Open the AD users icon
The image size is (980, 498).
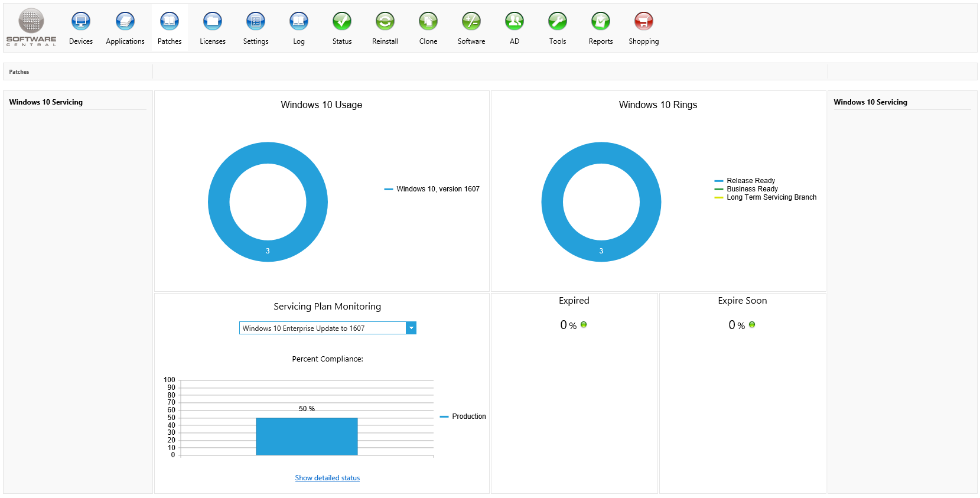tap(515, 22)
